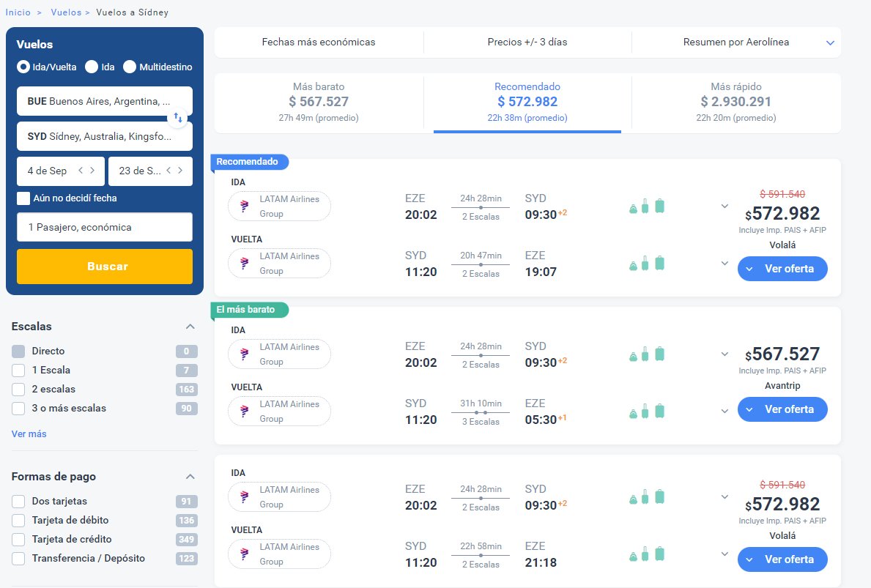The width and height of the screenshot is (871, 588).
Task: Select Multidestino trip type
Action: click(x=130, y=67)
